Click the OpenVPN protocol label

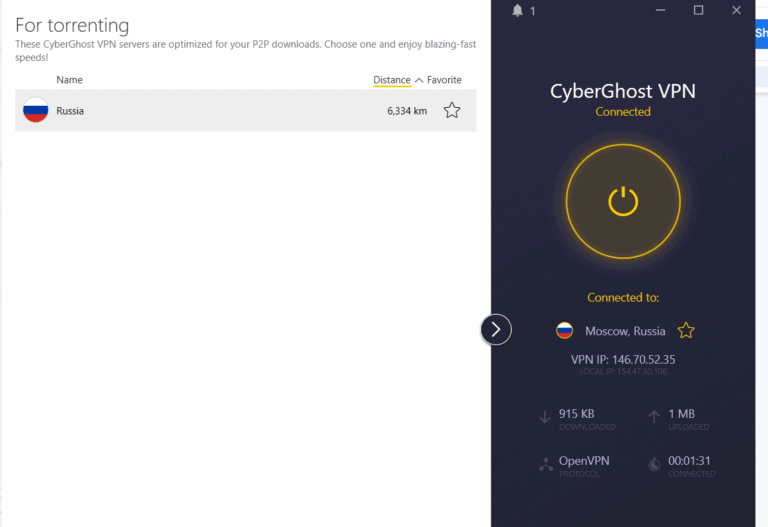(x=584, y=461)
